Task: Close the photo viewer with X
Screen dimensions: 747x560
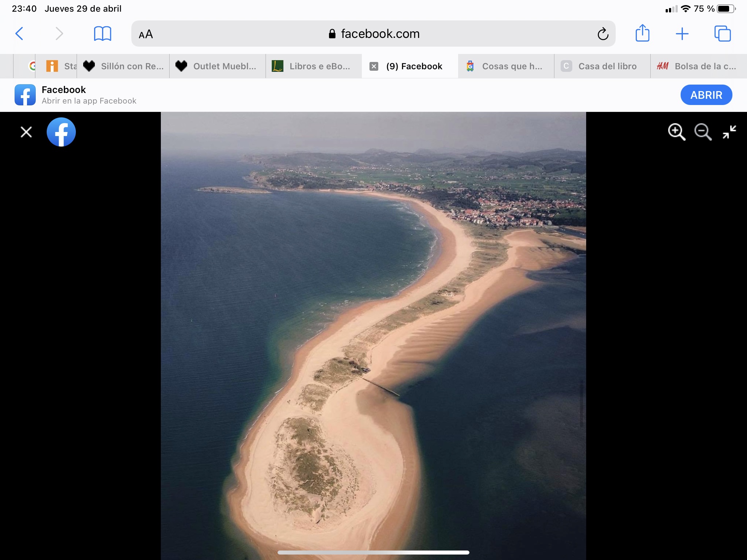Action: click(26, 132)
